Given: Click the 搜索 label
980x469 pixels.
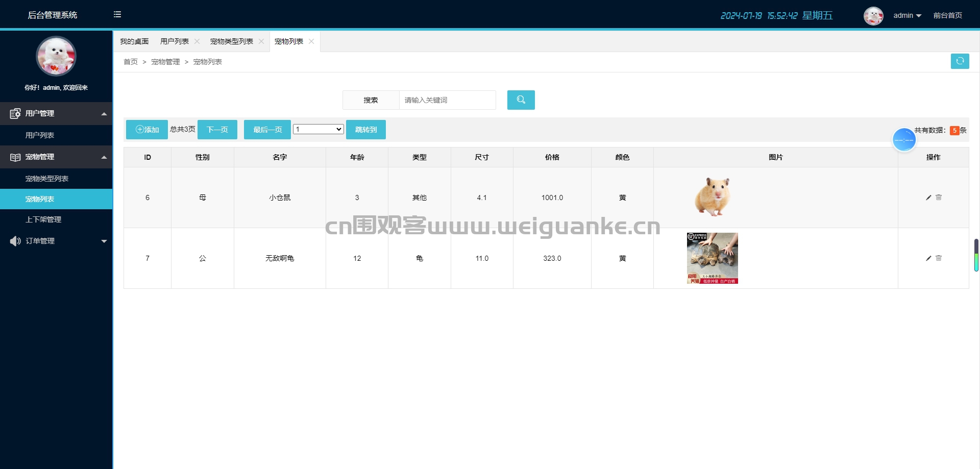Looking at the screenshot, I should [371, 100].
